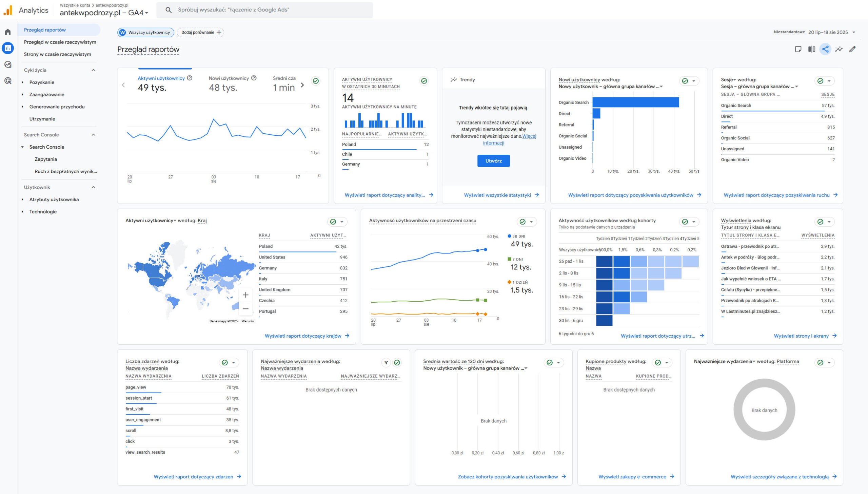The height and width of the screenshot is (494, 868).
Task: Zoom in on the country map
Action: click(245, 295)
